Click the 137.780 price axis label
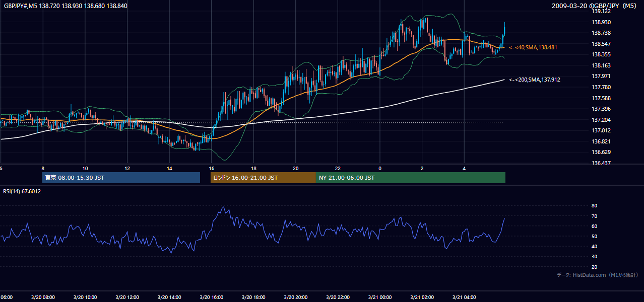 pos(601,87)
